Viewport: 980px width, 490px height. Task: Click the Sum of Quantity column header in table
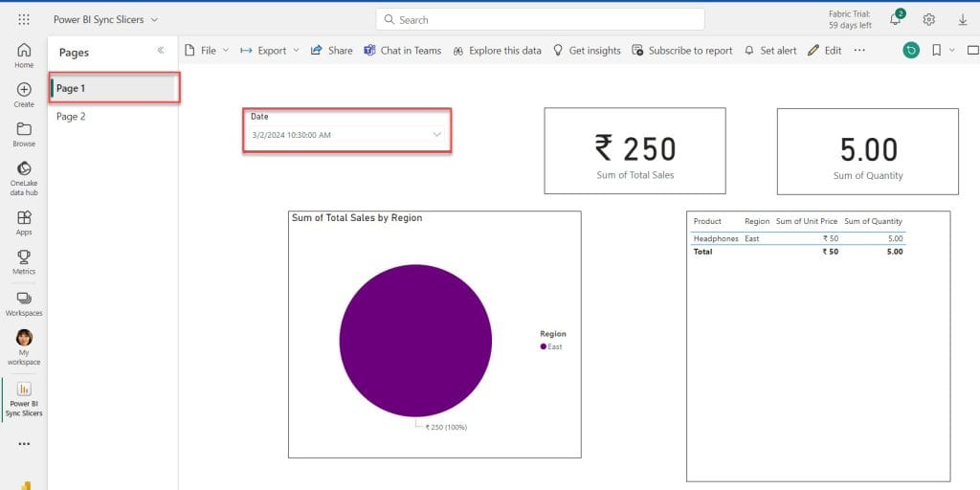[873, 221]
